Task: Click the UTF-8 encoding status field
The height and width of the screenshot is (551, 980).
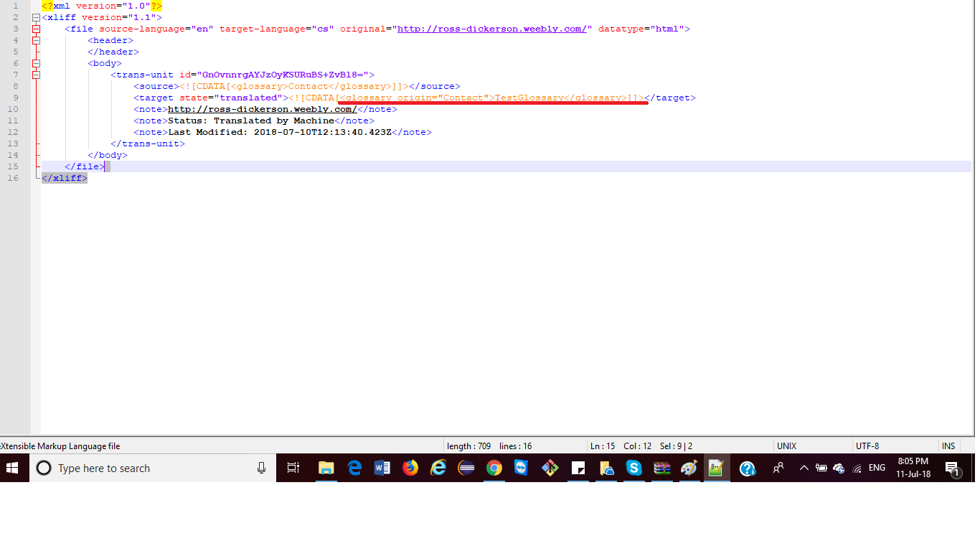Action: coord(867,446)
